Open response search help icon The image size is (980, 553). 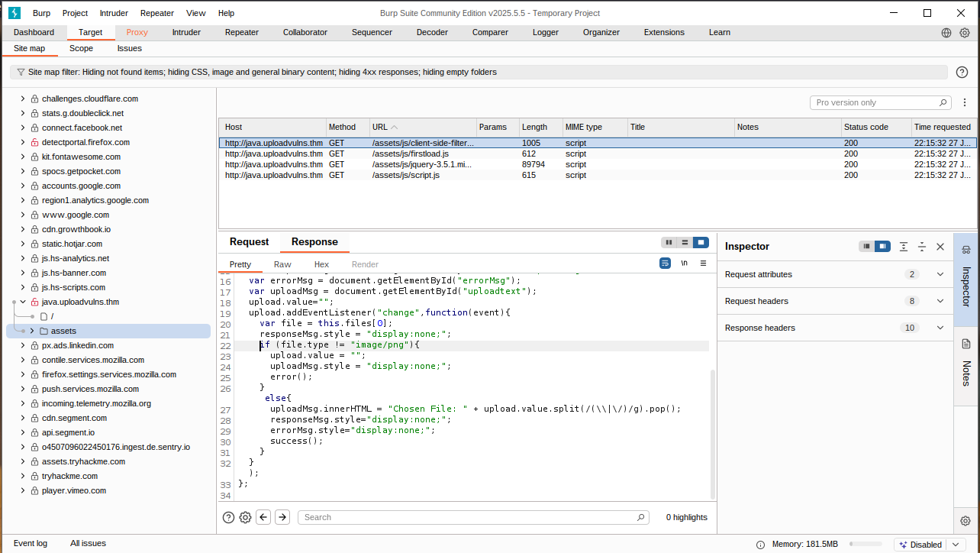click(228, 517)
